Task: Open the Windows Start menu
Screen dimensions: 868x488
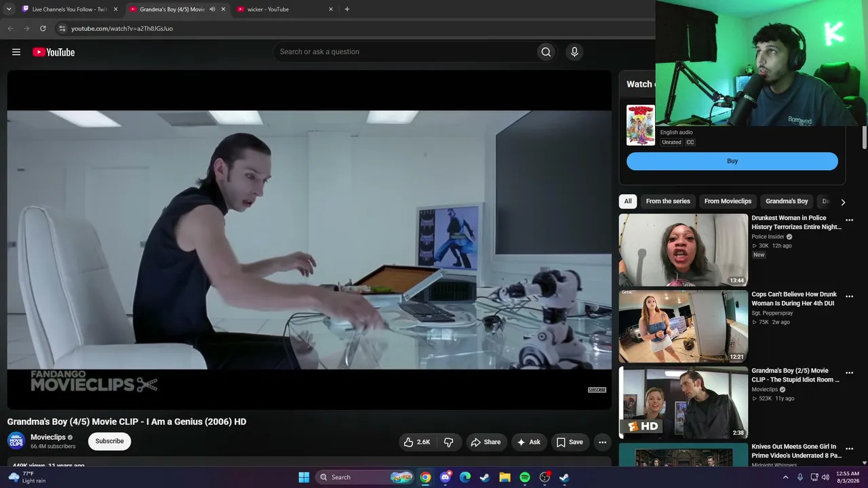Action: 304,477
